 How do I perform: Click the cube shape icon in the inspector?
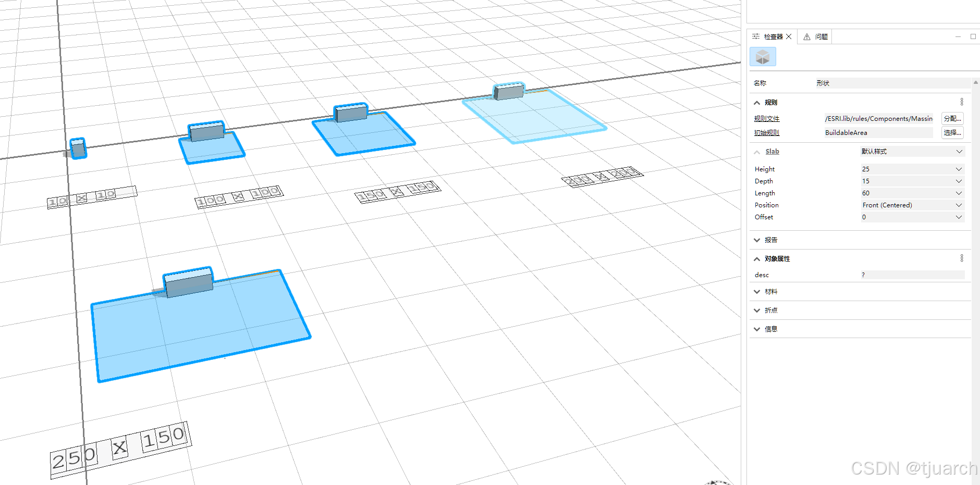(x=763, y=56)
